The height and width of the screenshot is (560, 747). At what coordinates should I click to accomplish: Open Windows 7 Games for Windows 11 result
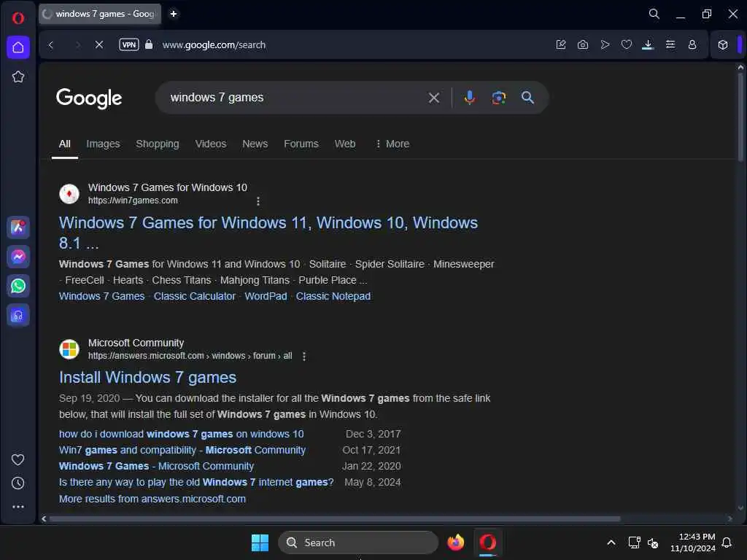[268, 233]
